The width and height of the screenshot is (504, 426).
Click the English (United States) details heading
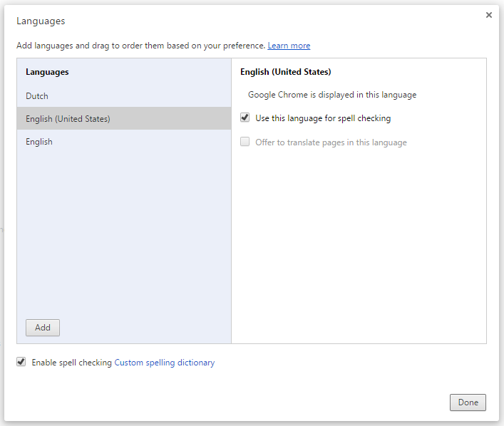click(285, 72)
